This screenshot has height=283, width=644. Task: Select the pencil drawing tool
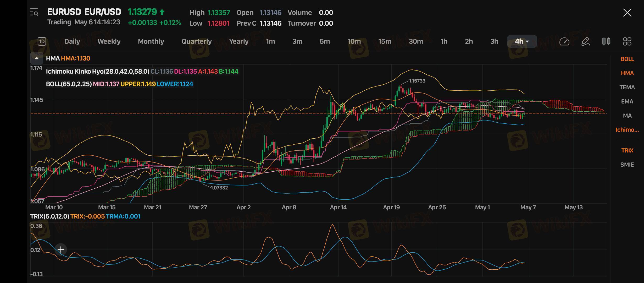tap(585, 41)
